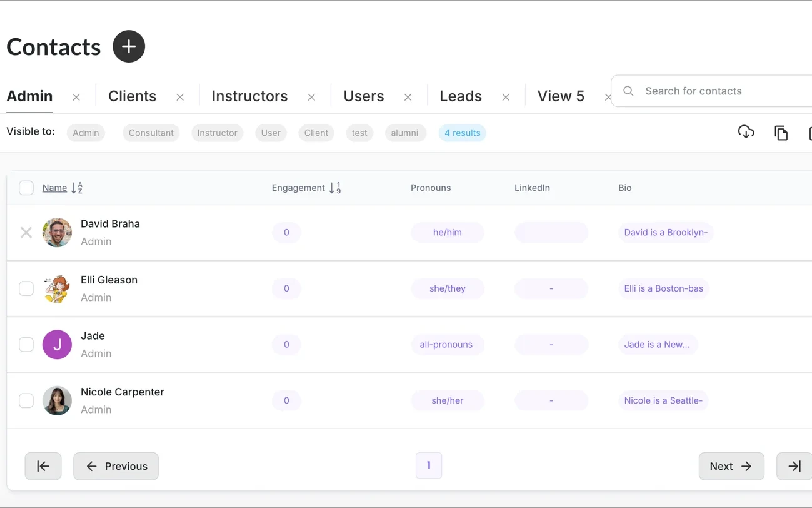Switch to the View 5 tab
The image size is (812, 508).
click(x=561, y=96)
